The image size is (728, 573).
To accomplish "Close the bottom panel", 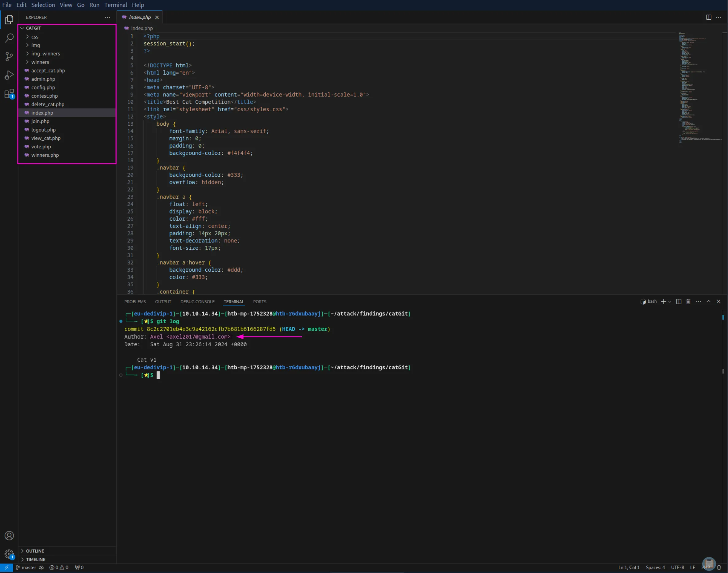I will [718, 302].
